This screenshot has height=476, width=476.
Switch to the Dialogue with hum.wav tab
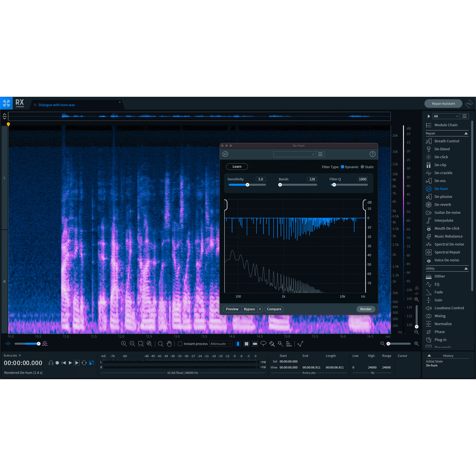(57, 105)
